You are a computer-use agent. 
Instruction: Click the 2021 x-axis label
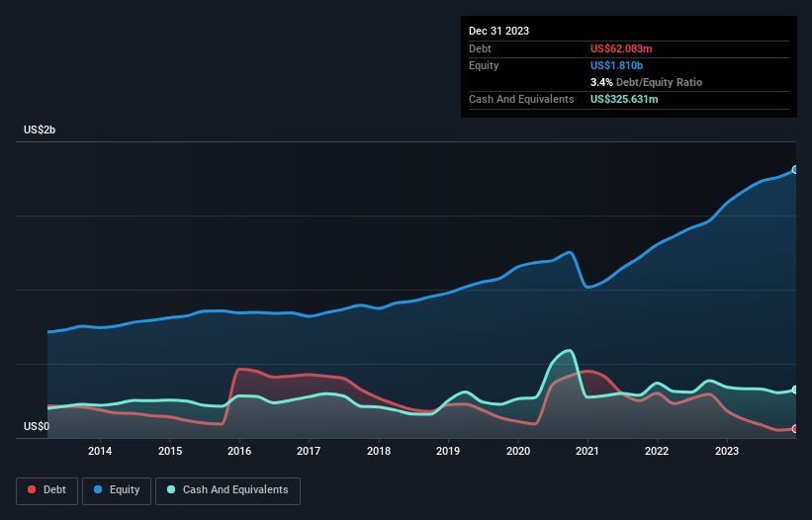click(x=587, y=451)
